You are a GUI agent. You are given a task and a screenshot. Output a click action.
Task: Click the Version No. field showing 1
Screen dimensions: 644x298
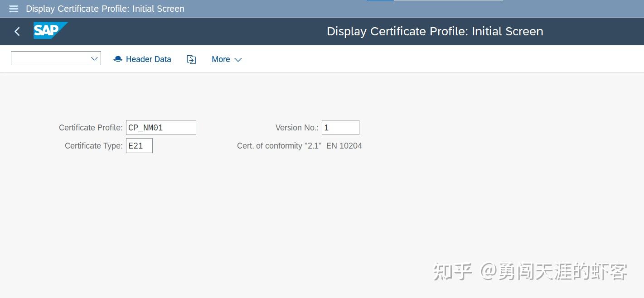coord(340,127)
